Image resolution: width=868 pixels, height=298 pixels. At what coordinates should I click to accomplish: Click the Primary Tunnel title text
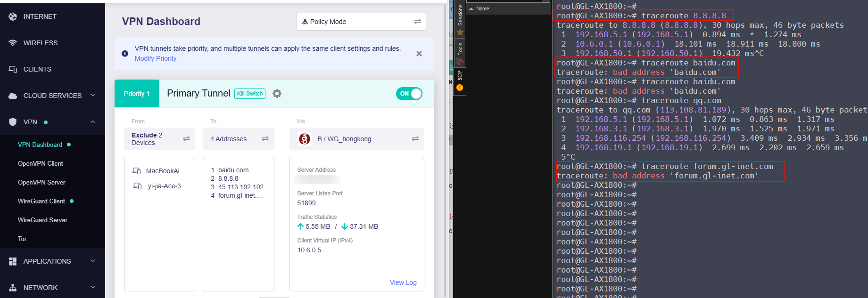tap(198, 93)
